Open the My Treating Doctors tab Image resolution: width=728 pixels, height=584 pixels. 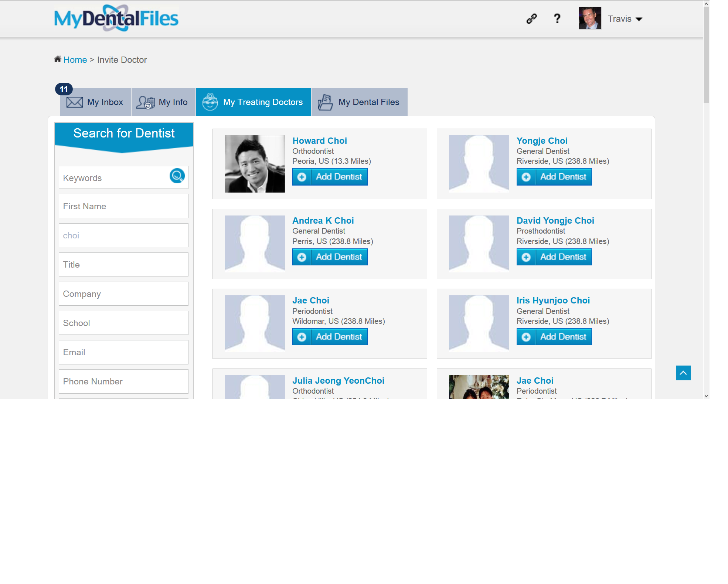point(253,102)
